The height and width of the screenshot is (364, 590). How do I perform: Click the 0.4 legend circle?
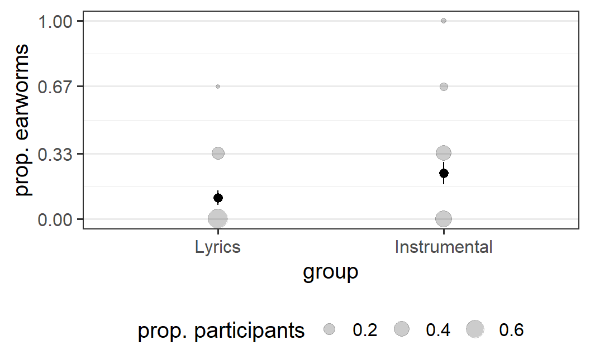point(402,329)
